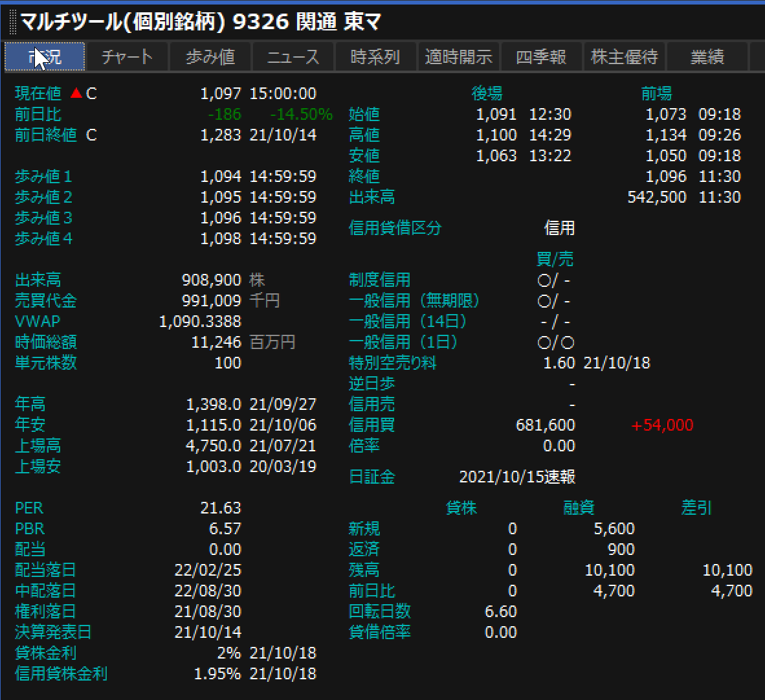Click the window title マルチツール(個別銘柄)
This screenshot has width=765, height=700.
coord(123,22)
